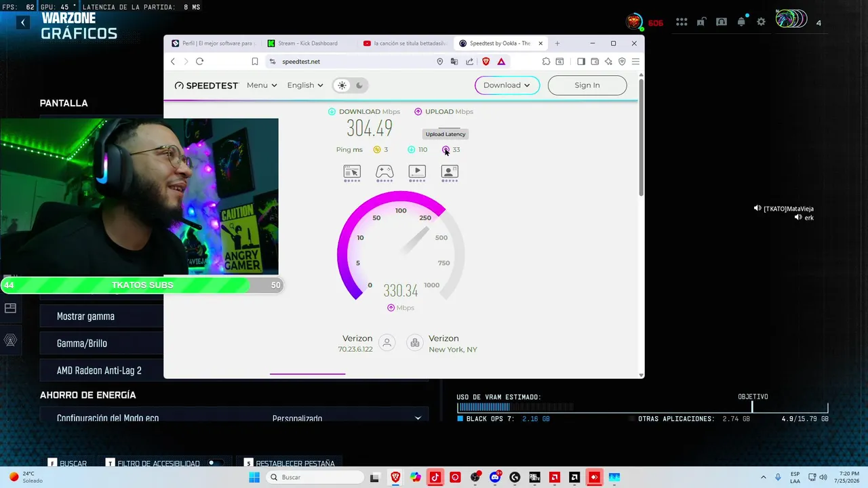Open Brave from the taskbar

tap(395, 477)
